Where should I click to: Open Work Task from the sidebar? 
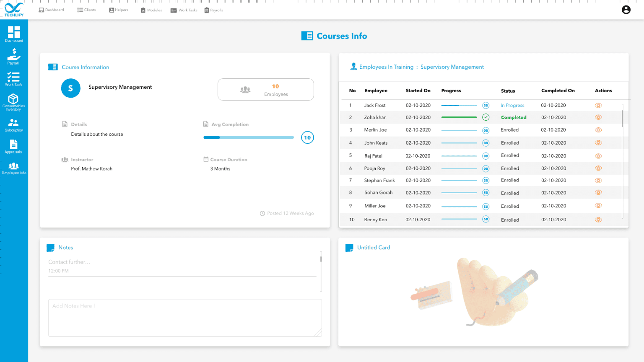coord(14,78)
